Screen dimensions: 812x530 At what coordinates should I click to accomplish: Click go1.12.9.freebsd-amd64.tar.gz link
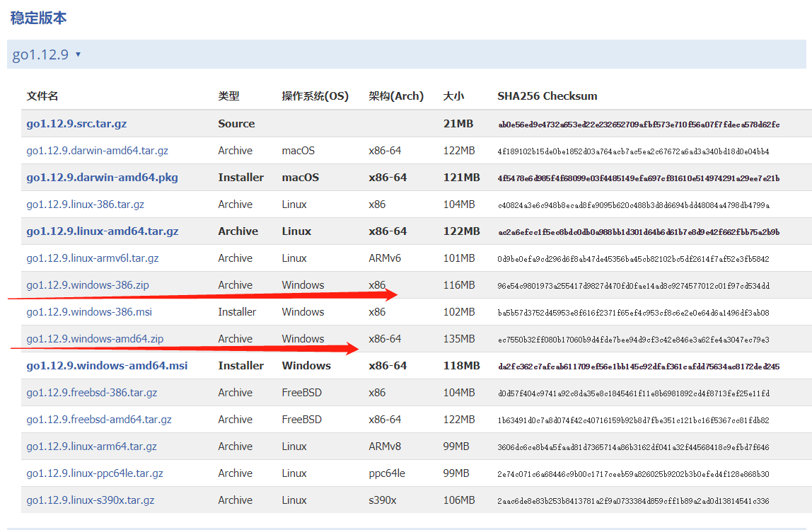tap(99, 420)
